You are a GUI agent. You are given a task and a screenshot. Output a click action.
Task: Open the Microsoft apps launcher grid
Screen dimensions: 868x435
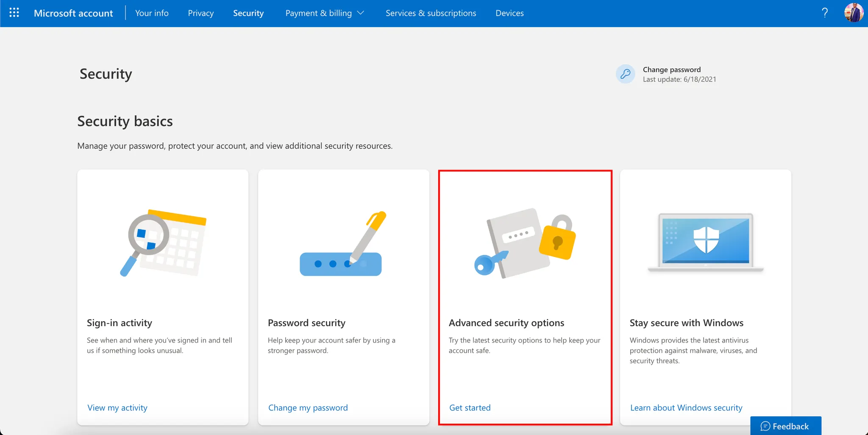[x=14, y=13]
